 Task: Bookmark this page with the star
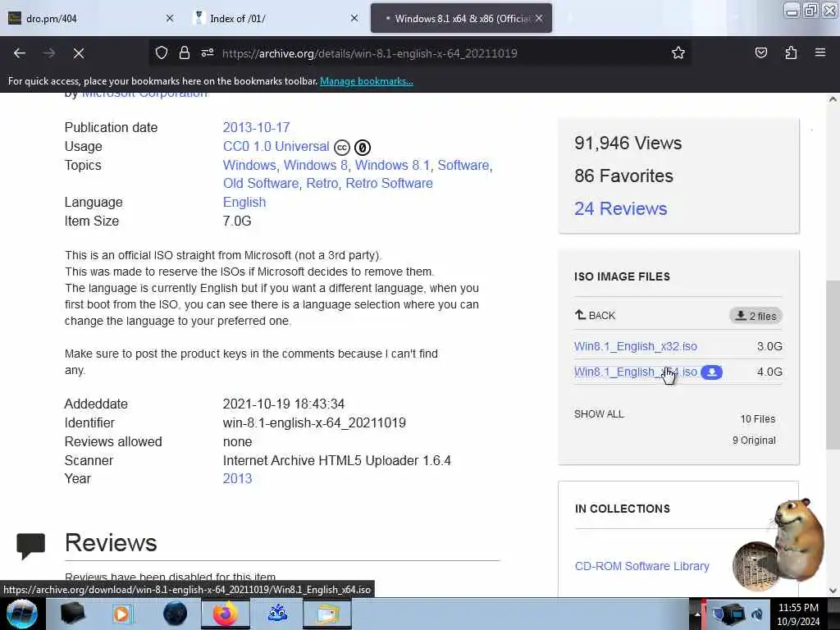678,52
